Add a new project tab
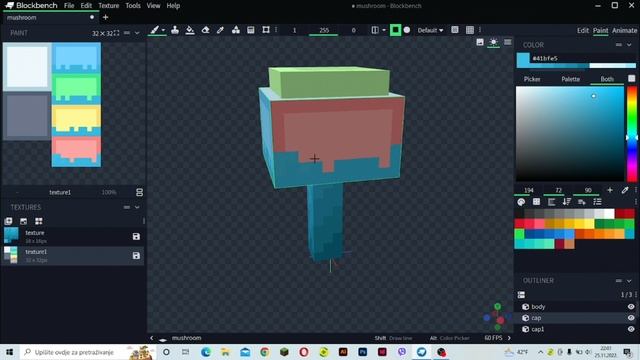This screenshot has height=360, width=640. coord(105,18)
